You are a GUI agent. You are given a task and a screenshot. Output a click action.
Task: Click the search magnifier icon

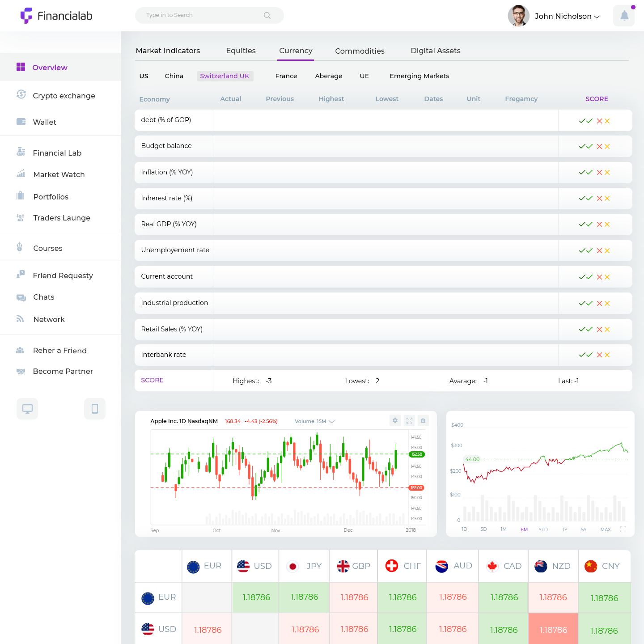click(x=267, y=15)
